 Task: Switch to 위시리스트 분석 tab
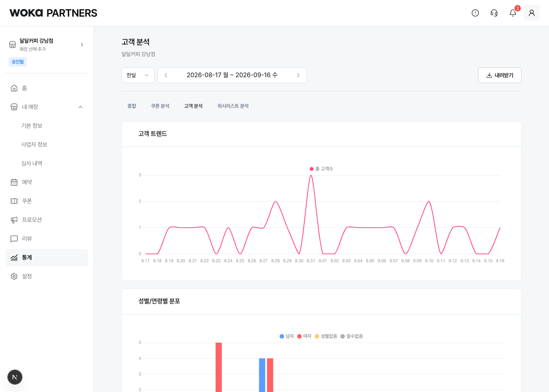(x=233, y=106)
